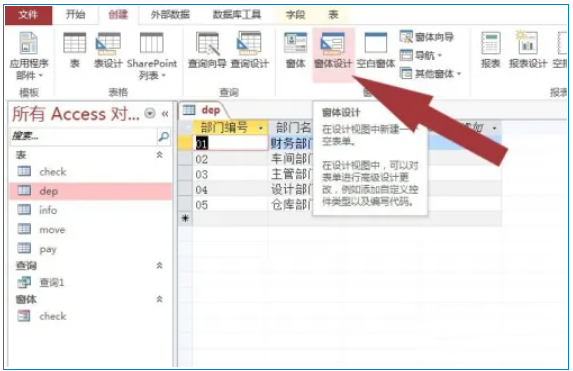Collapse navigation pane with shutter bar button
Screen dimensions: 573x371
165,114
